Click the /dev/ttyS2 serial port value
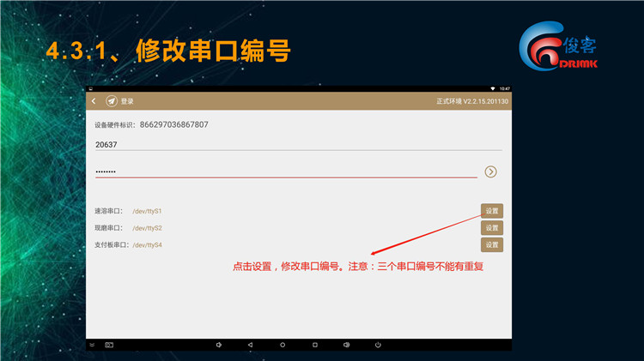This screenshot has height=361, width=644. (147, 228)
